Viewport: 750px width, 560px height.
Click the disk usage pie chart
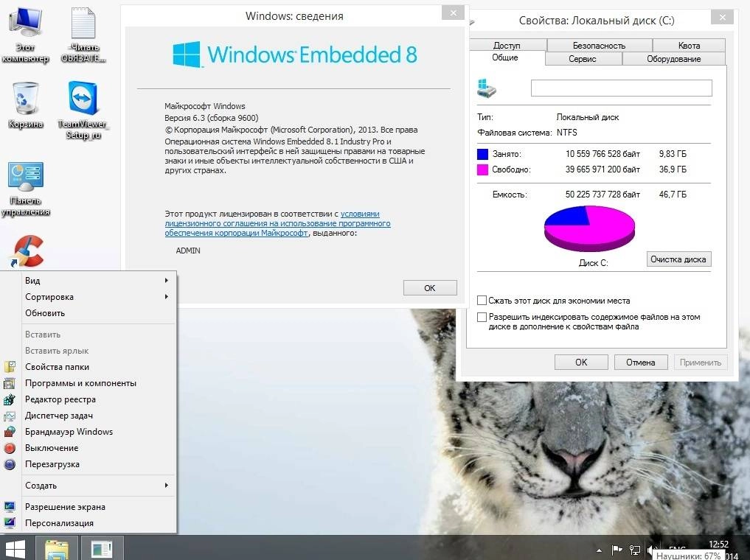pyautogui.click(x=589, y=228)
